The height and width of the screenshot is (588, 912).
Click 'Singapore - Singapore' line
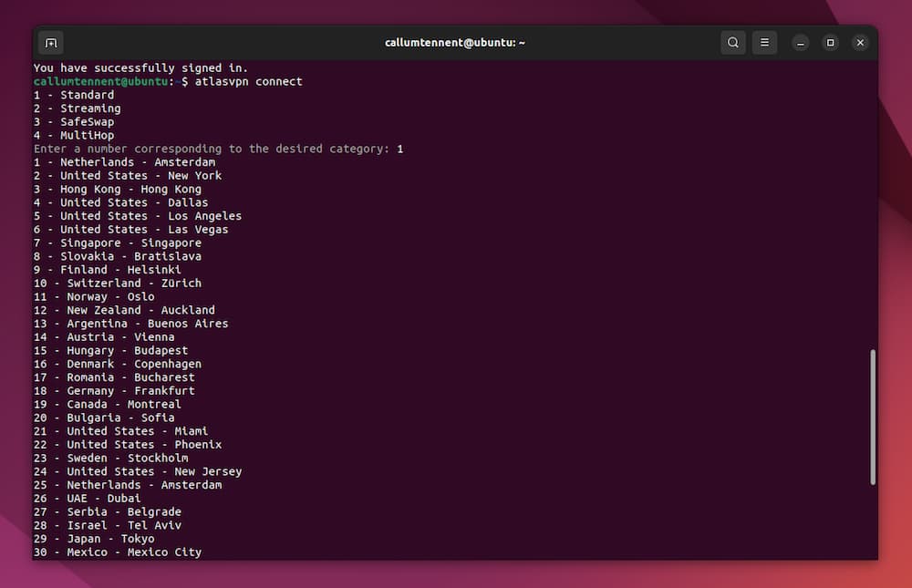click(118, 242)
